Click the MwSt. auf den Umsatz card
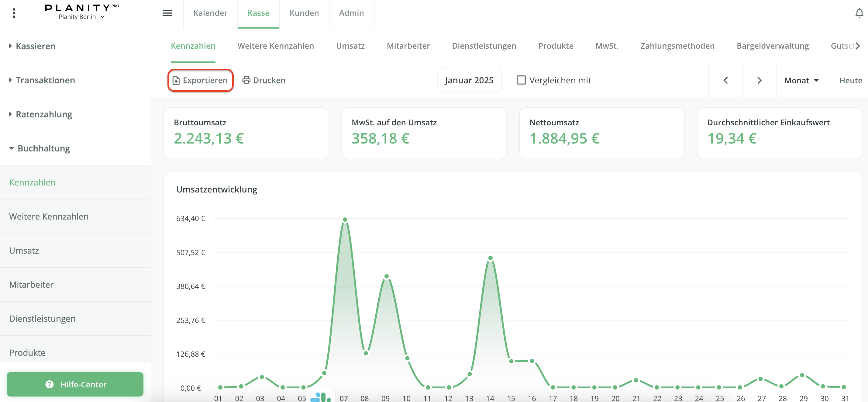Image resolution: width=868 pixels, height=402 pixels. [x=424, y=133]
